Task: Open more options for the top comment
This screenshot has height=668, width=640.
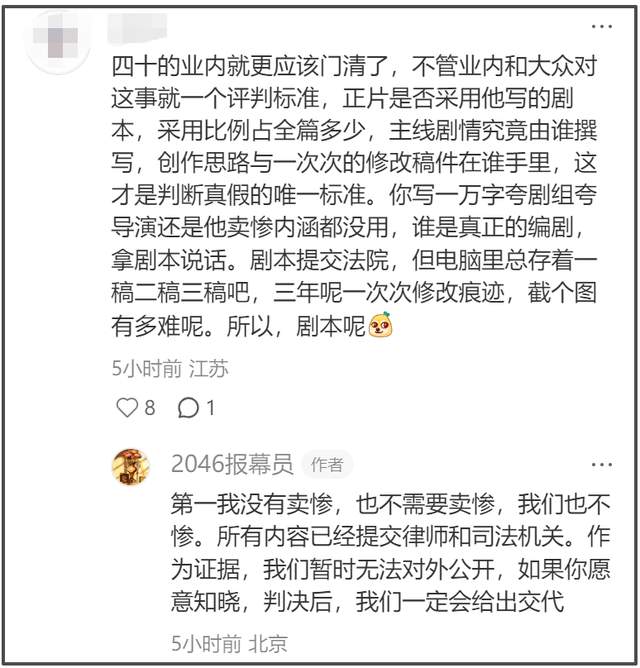Action: [x=602, y=26]
